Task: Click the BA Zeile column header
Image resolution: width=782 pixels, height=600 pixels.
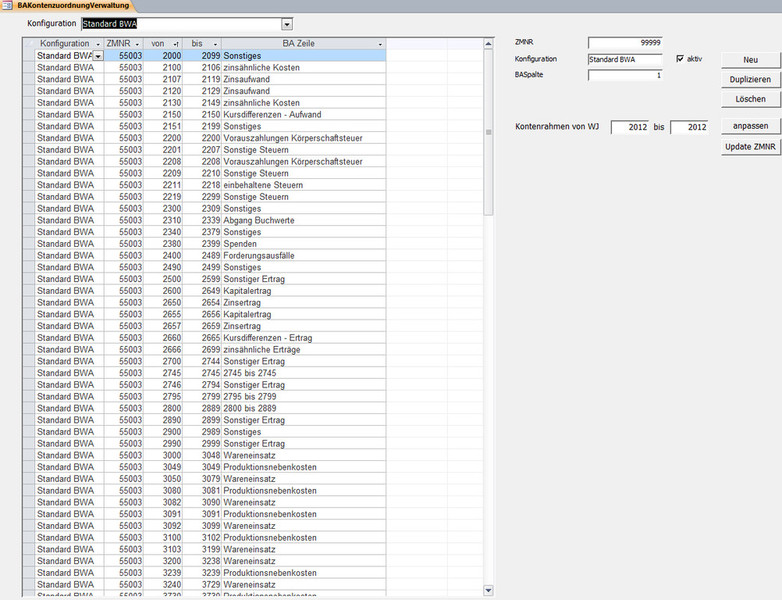Action: pyautogui.click(x=304, y=44)
